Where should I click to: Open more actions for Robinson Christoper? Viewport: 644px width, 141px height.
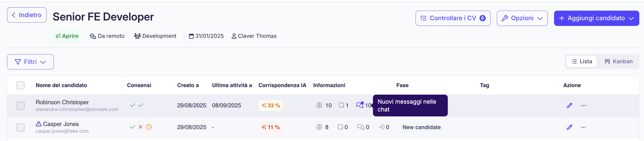[583, 105]
